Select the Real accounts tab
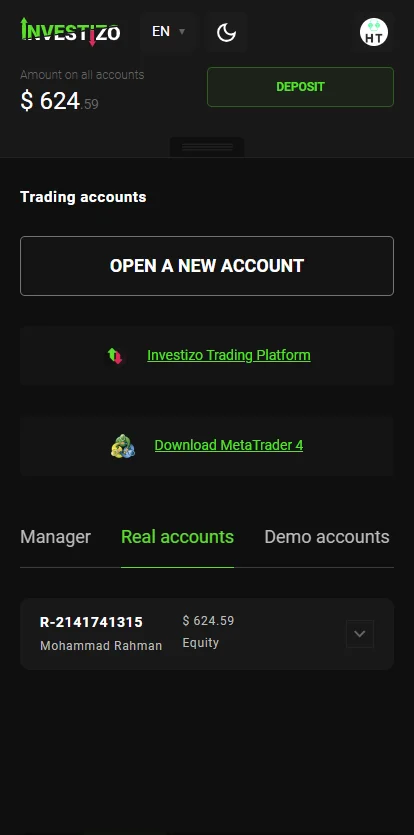Screen dimensions: 414x835 pyautogui.click(x=177, y=537)
